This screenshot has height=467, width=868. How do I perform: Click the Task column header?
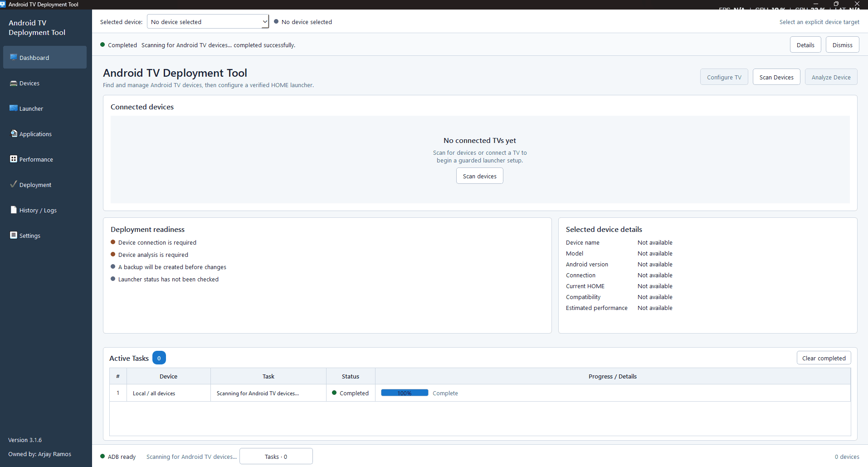click(x=268, y=376)
